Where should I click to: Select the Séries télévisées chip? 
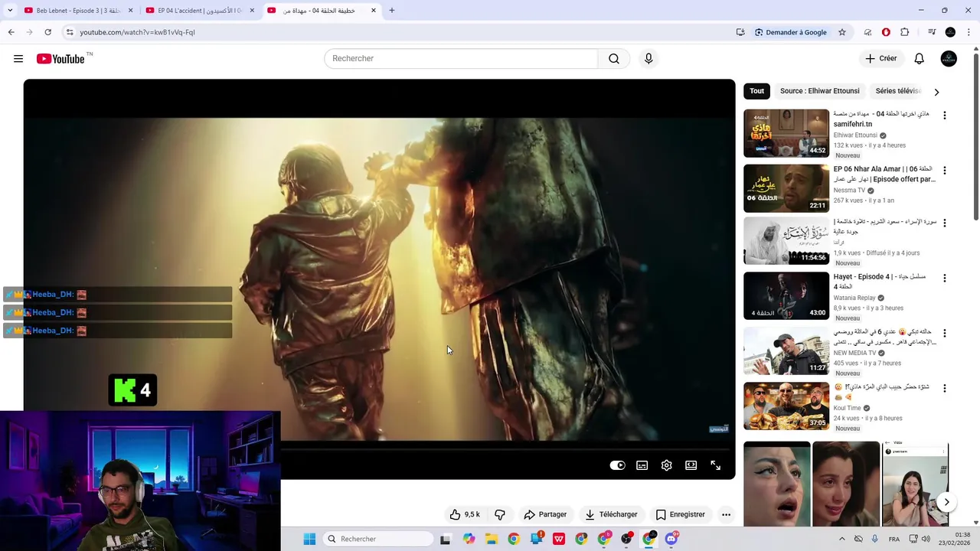coord(897,91)
